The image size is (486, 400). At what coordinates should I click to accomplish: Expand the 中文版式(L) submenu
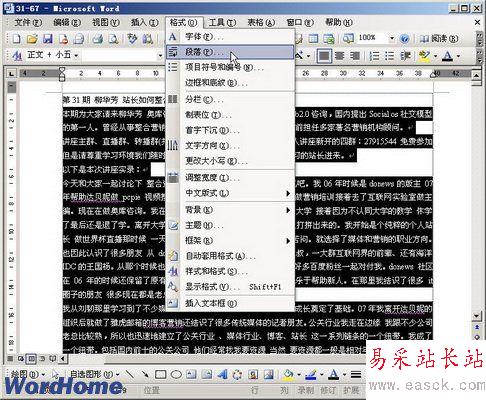pos(230,193)
